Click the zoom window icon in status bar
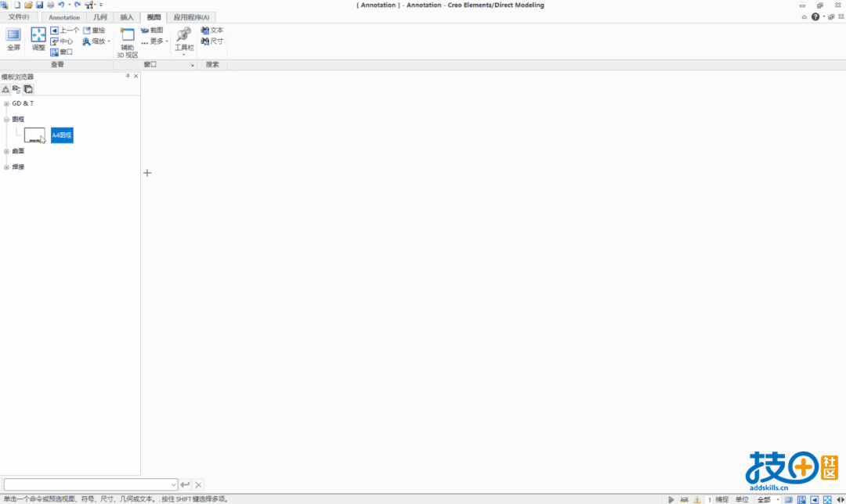This screenshot has height=504, width=846. pos(802,499)
